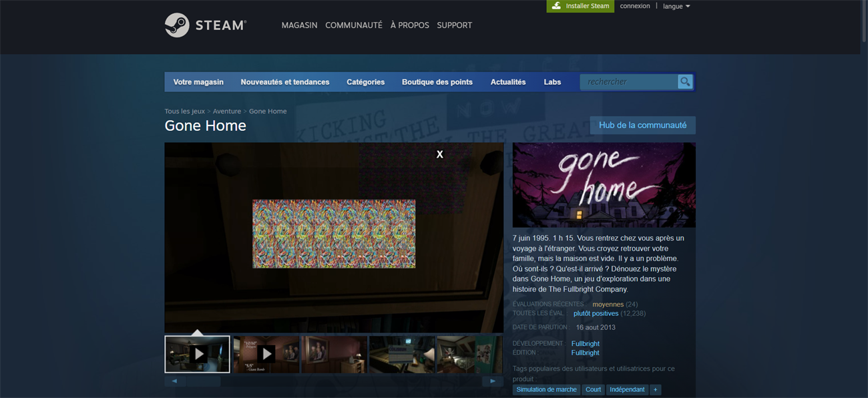Click the Installer Steam button

click(x=580, y=6)
